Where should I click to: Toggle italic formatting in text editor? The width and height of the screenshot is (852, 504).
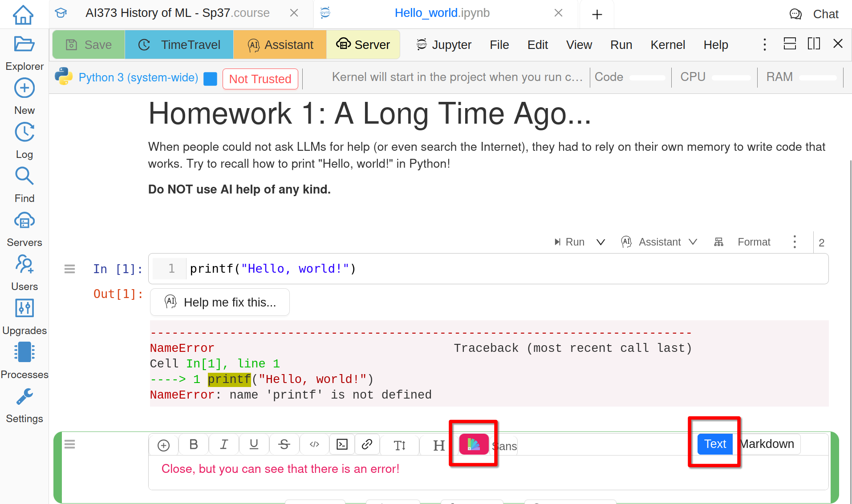point(224,444)
